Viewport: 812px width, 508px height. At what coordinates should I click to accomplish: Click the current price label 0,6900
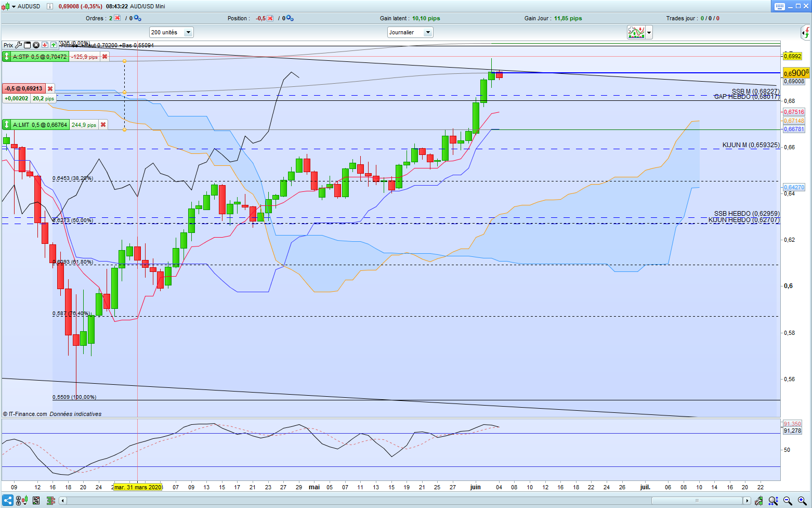point(796,73)
